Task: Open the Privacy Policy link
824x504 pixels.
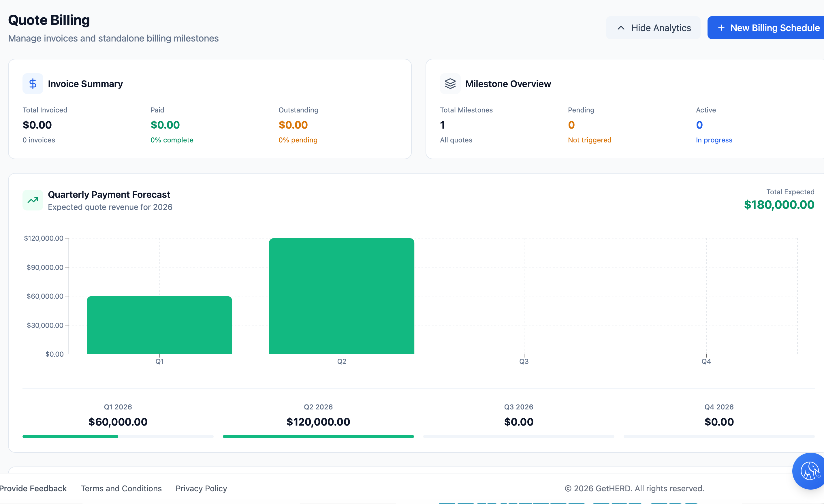Action: (x=201, y=488)
